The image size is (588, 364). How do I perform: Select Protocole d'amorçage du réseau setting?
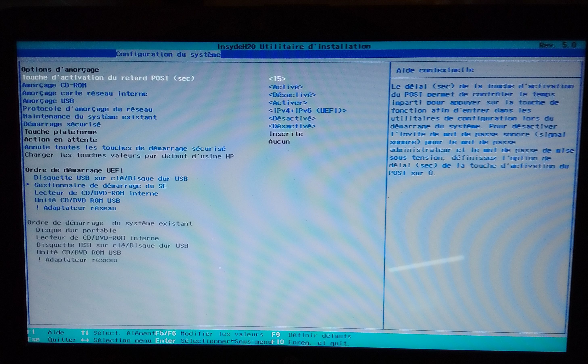coord(87,109)
